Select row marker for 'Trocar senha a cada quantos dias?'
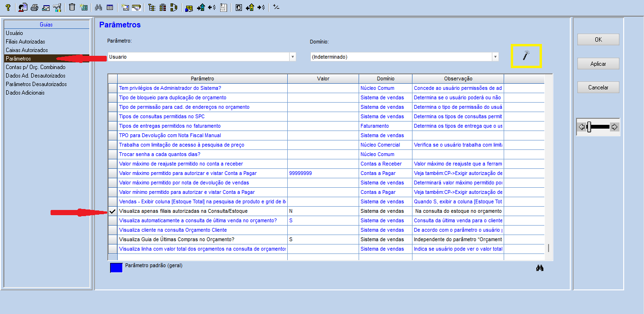This screenshot has width=644, height=314. pos(112,155)
